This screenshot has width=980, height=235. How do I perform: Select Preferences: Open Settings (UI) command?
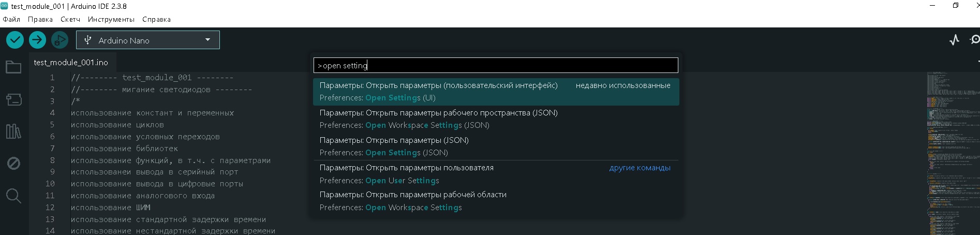pyautogui.click(x=496, y=92)
